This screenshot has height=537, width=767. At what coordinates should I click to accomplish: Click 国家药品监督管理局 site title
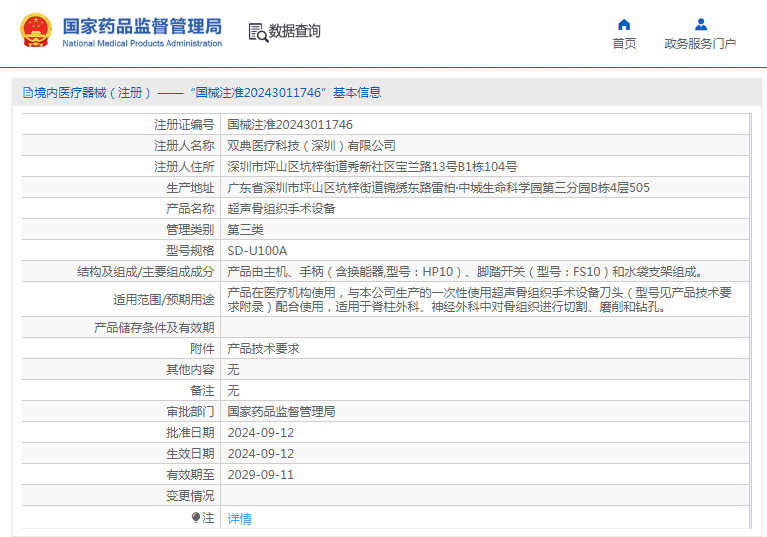pos(142,26)
